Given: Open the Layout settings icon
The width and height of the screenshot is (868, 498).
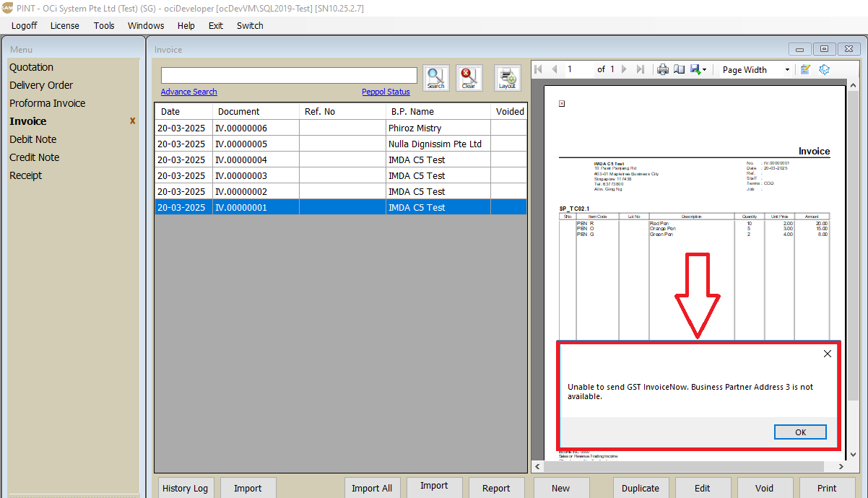Looking at the screenshot, I should click(507, 78).
